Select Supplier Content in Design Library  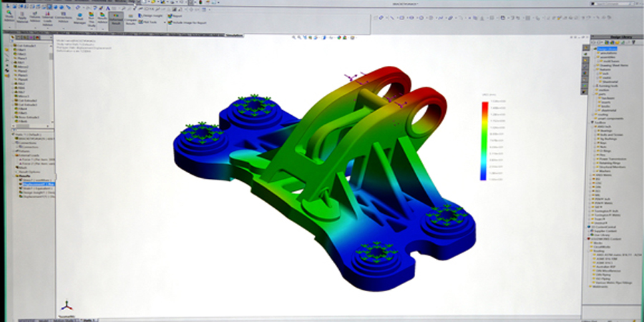[603, 231]
